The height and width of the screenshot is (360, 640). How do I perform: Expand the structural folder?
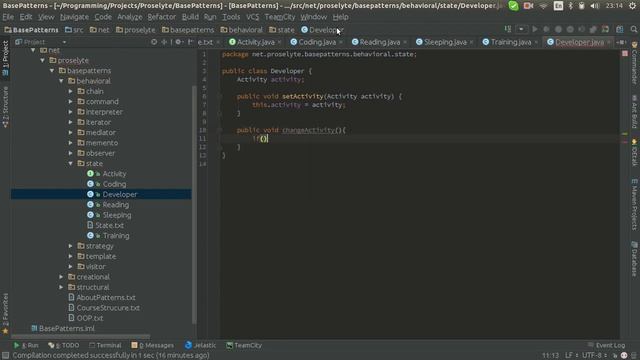click(61, 287)
